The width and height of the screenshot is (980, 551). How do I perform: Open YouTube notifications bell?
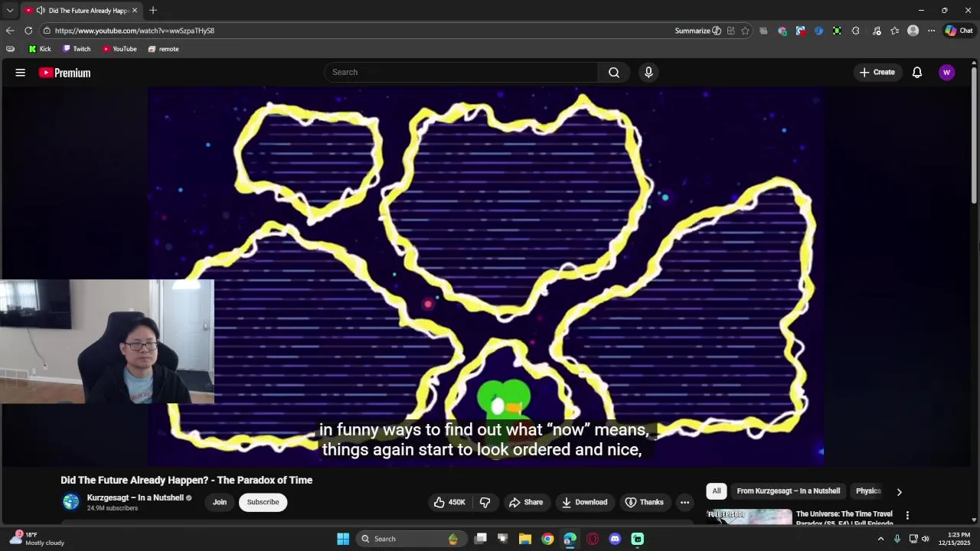(x=917, y=73)
